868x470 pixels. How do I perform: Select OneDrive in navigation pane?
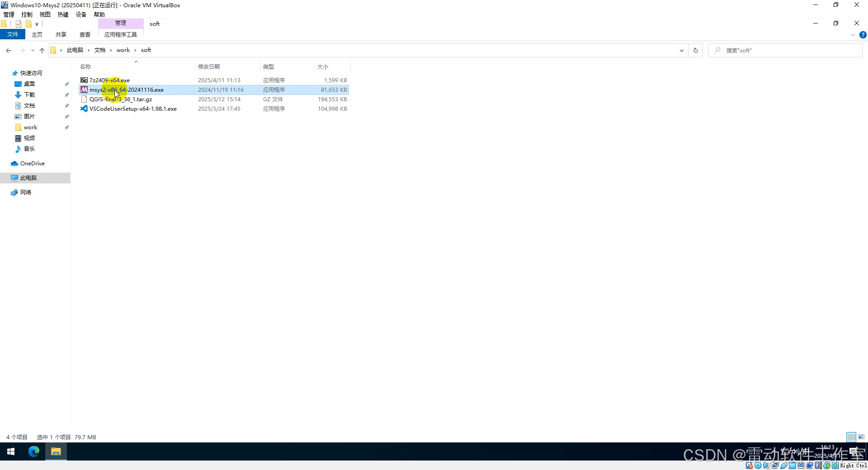pos(32,164)
